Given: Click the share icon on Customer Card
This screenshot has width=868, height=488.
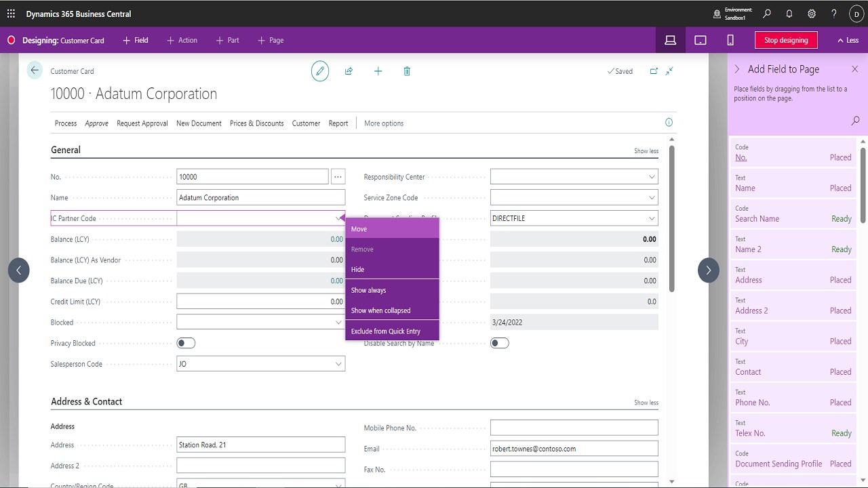Looking at the screenshot, I should [349, 71].
